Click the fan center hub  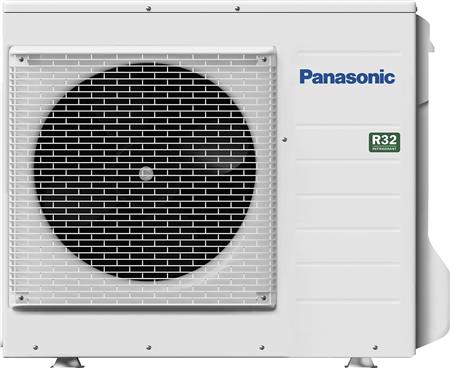[x=146, y=173]
